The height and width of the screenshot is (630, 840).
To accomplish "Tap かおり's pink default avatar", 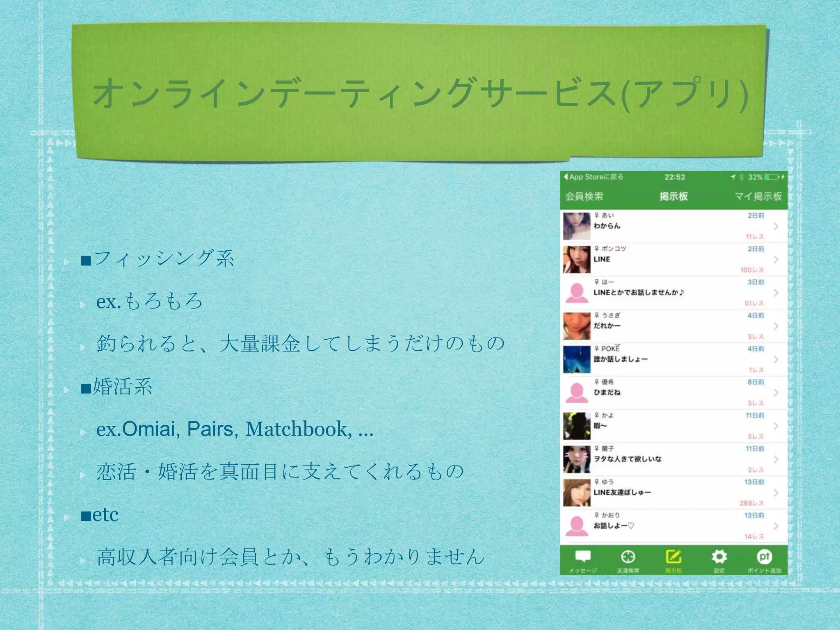I will click(x=577, y=526).
